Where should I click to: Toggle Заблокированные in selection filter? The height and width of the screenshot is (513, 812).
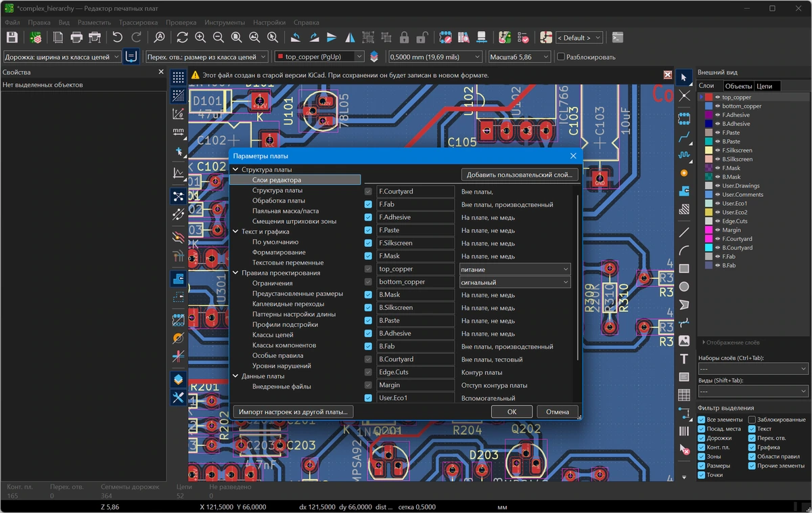752,420
